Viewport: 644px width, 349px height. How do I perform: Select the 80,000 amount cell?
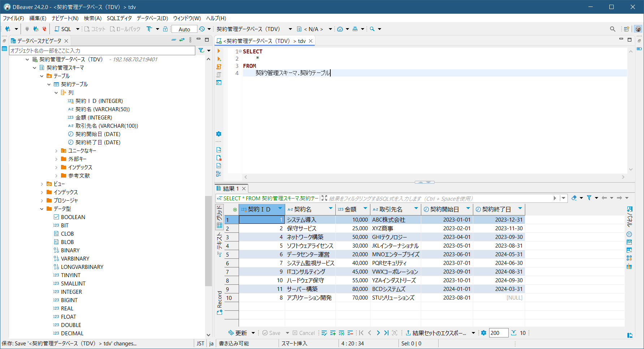click(353, 289)
